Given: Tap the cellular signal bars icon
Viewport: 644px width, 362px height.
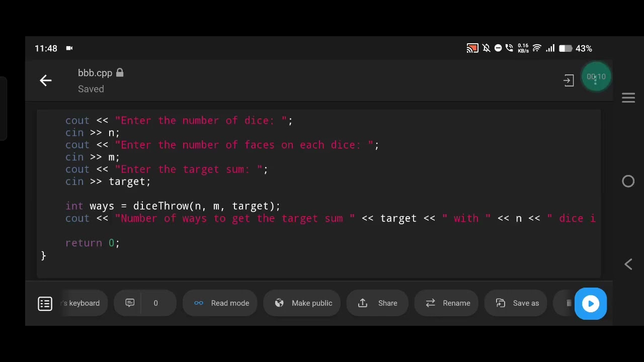Looking at the screenshot, I should pos(550,48).
